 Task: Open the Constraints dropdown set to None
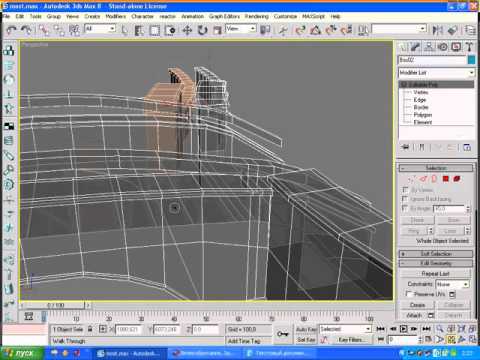(452, 284)
